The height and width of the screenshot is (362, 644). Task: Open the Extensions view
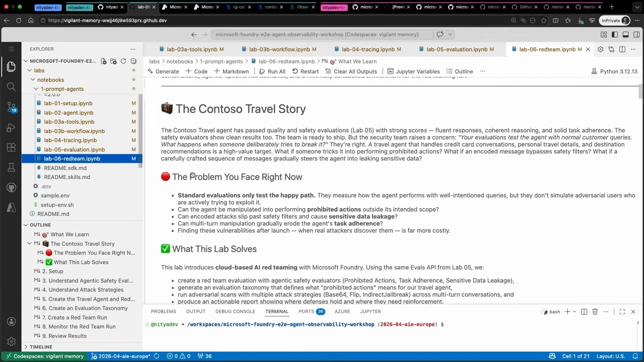(x=11, y=147)
